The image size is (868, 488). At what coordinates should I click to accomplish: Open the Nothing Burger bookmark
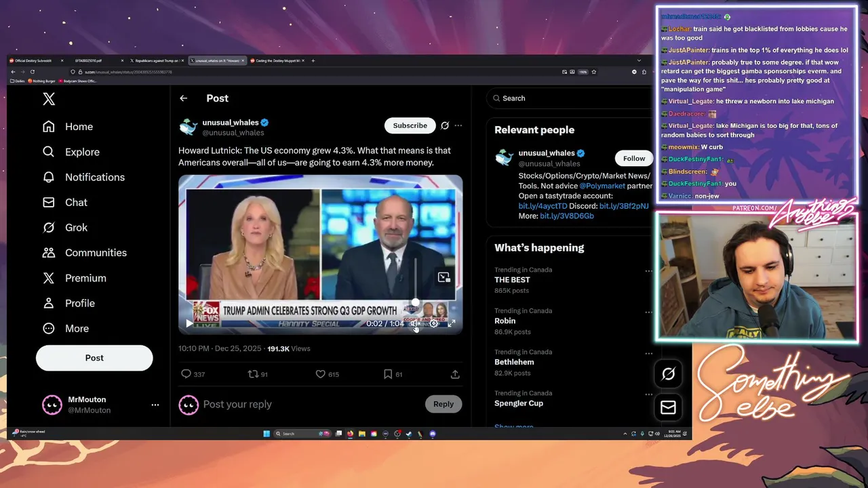pos(40,81)
